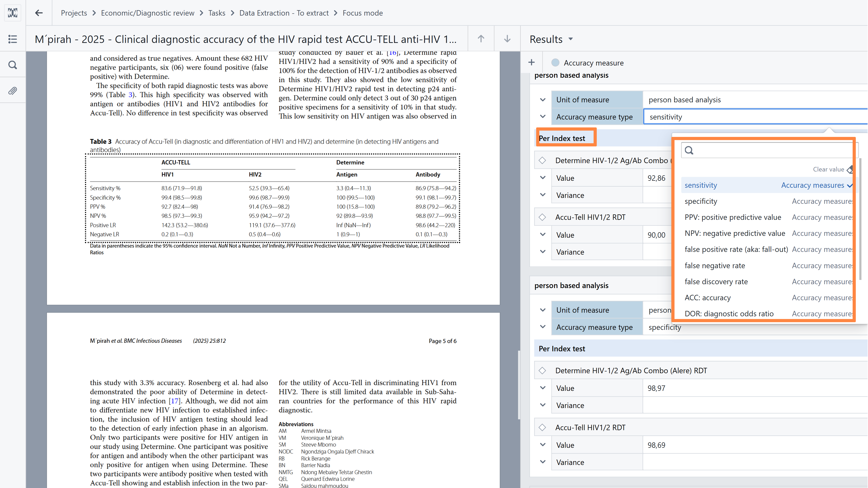Follow the Table 3 reference link

(131, 95)
